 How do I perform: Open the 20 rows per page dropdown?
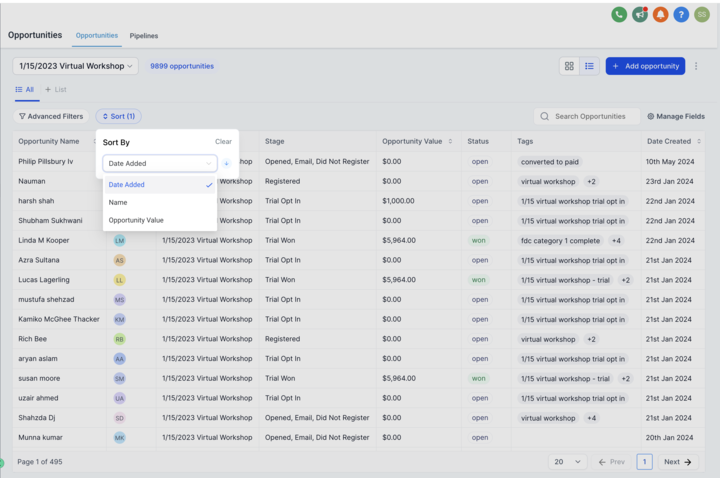pyautogui.click(x=568, y=462)
